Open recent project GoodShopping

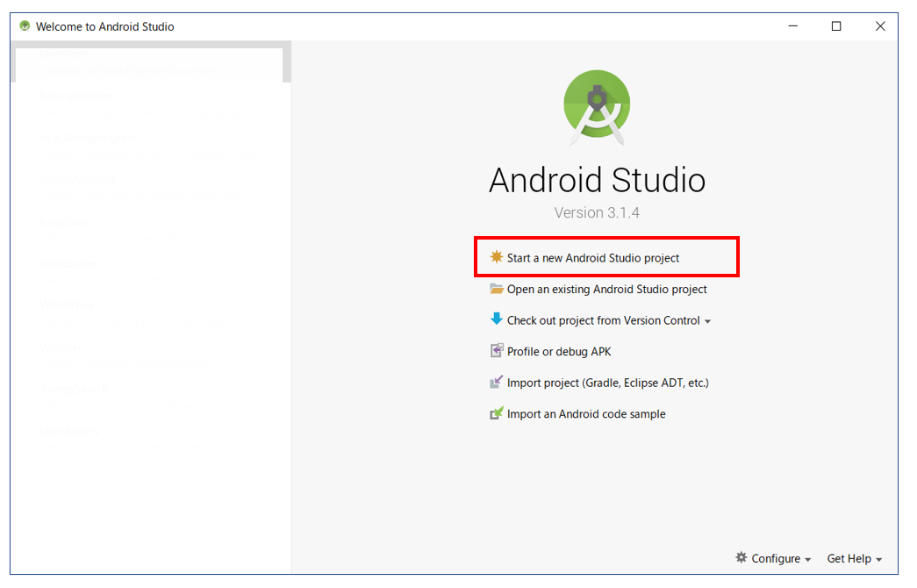pos(150,189)
